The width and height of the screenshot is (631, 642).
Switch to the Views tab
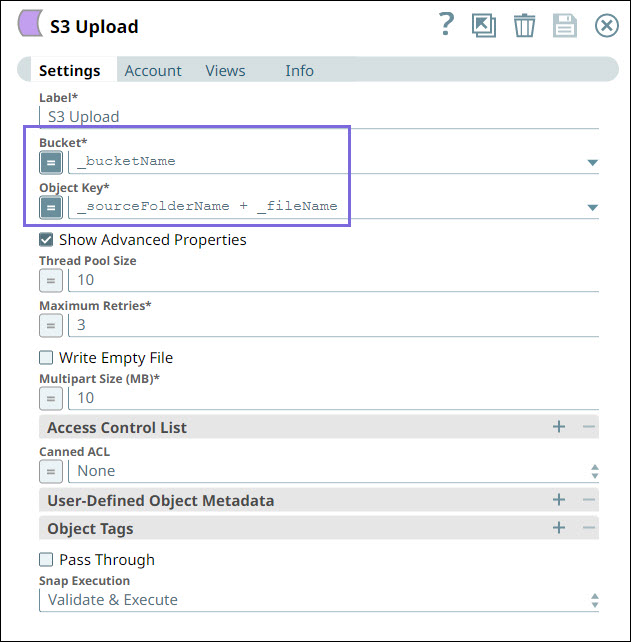[x=225, y=71]
